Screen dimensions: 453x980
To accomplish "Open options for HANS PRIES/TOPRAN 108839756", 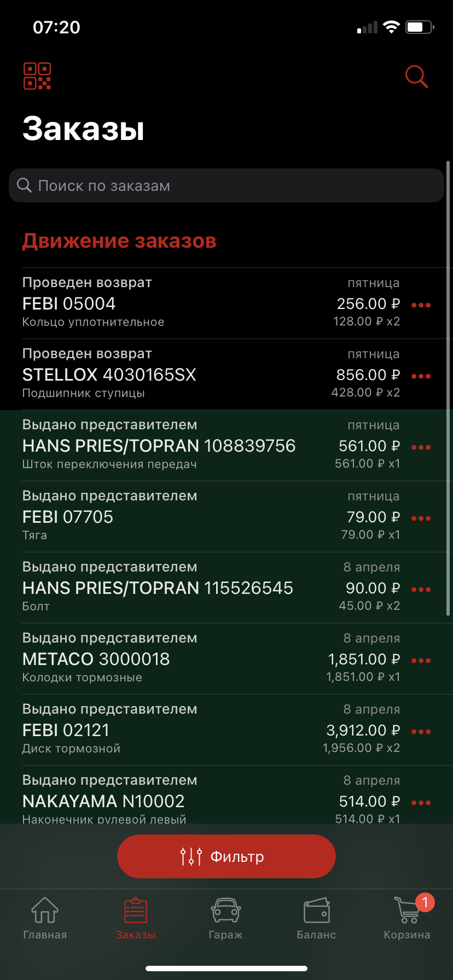I will (x=421, y=447).
